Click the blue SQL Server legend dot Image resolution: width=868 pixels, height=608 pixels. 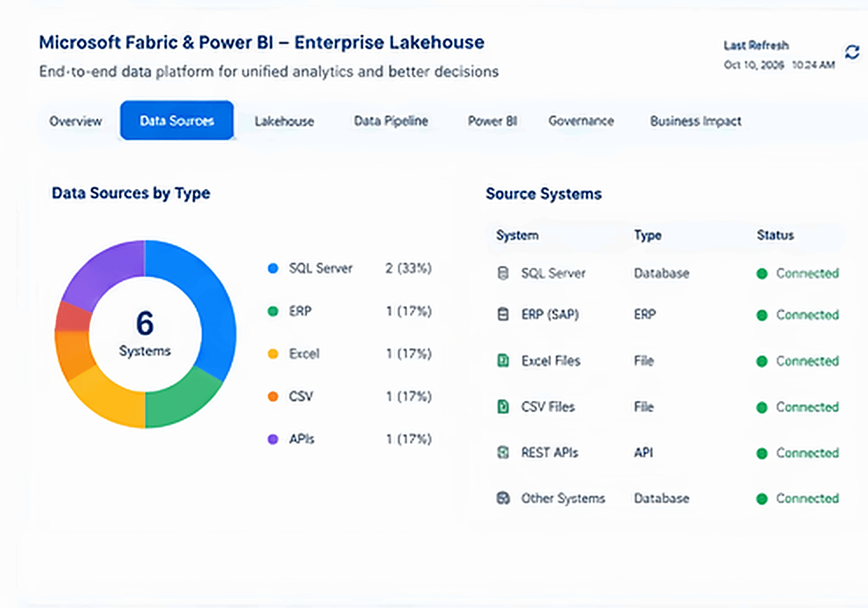[x=273, y=269]
